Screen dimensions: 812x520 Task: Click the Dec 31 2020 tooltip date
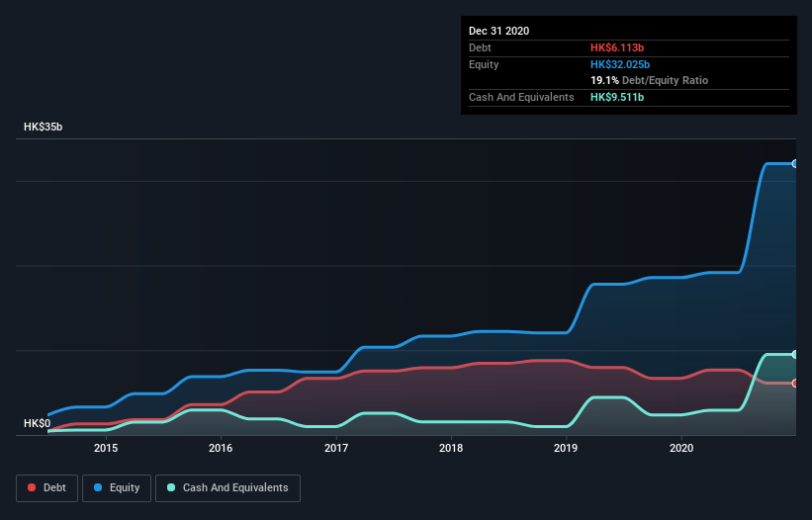pyautogui.click(x=499, y=31)
